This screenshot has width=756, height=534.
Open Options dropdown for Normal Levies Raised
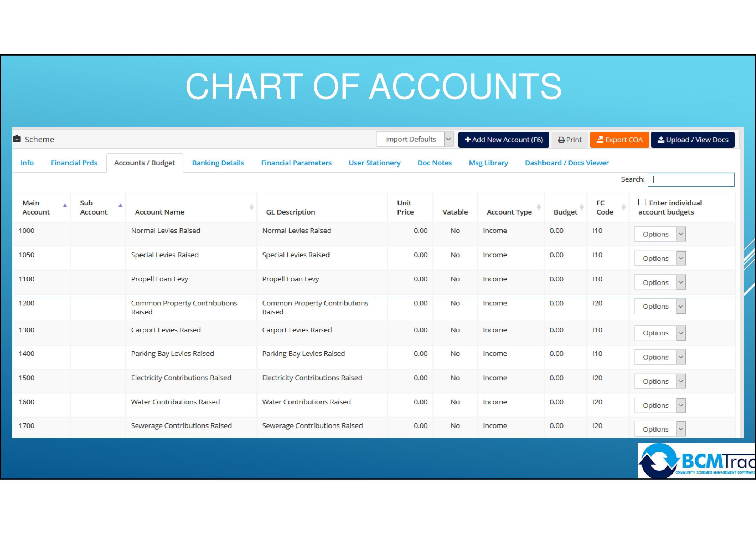(x=660, y=234)
